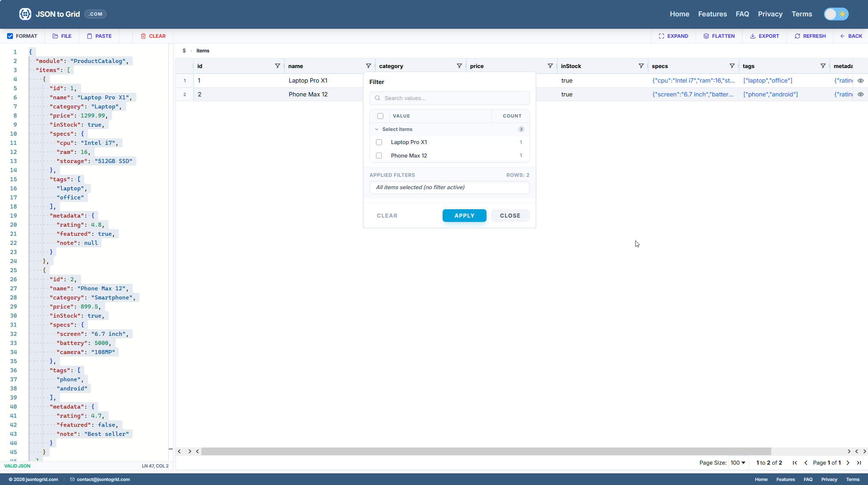Click the $ root breadcrumb
The height and width of the screenshot is (485, 868).
click(184, 51)
